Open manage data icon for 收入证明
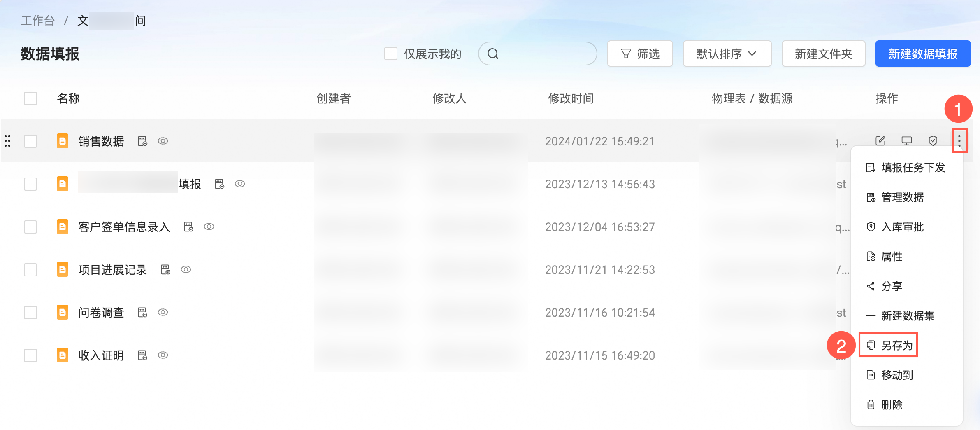Screen dimensions: 980x430 click(142, 355)
